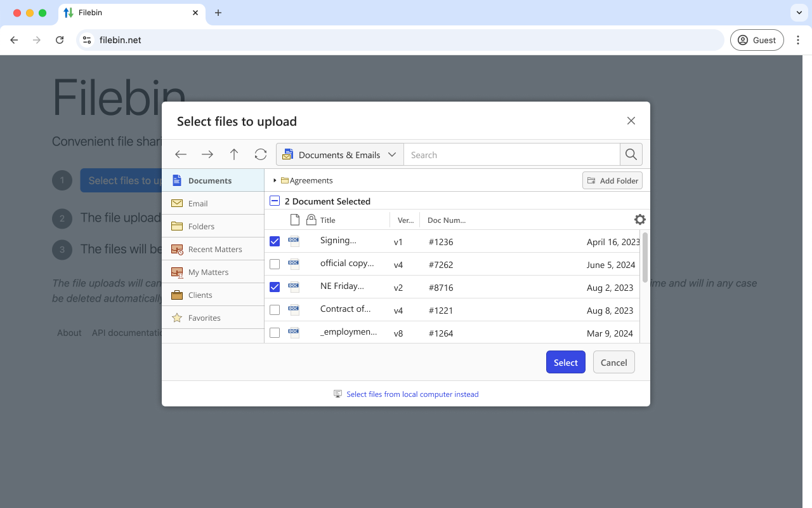Click the Contract of... title
The height and width of the screenshot is (508, 812).
coord(346,309)
